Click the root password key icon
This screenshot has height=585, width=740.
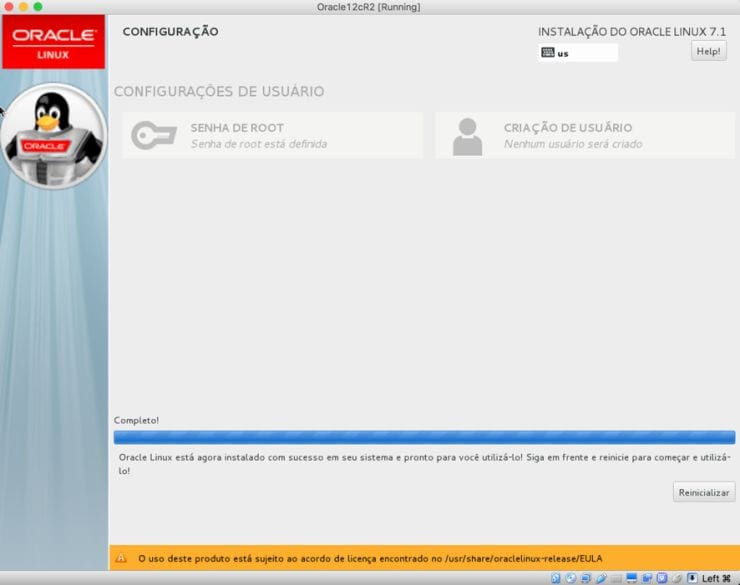click(154, 135)
